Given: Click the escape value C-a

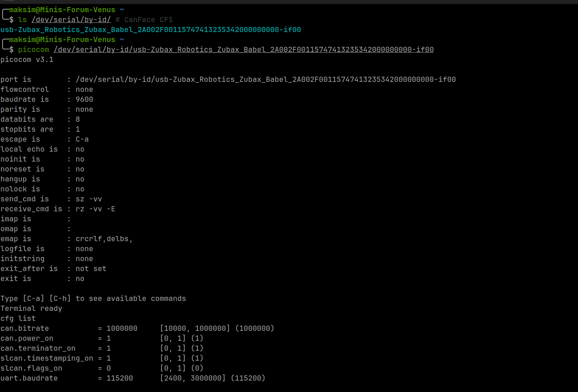Looking at the screenshot, I should pos(82,139).
